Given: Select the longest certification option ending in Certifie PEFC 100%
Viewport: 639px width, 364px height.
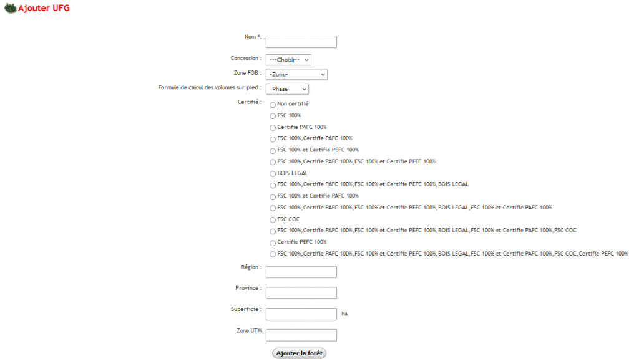Looking at the screenshot, I should (272, 254).
